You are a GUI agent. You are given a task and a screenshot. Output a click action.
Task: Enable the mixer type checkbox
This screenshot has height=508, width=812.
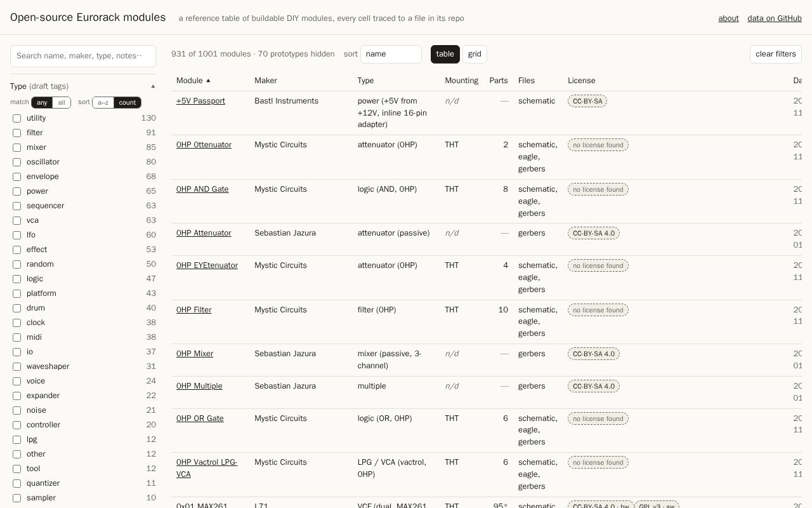[x=17, y=147]
